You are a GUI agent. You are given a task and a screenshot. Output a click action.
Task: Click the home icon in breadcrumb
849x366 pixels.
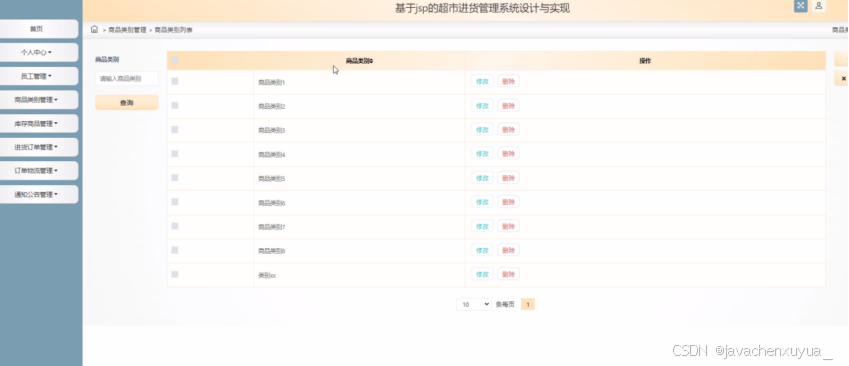94,29
